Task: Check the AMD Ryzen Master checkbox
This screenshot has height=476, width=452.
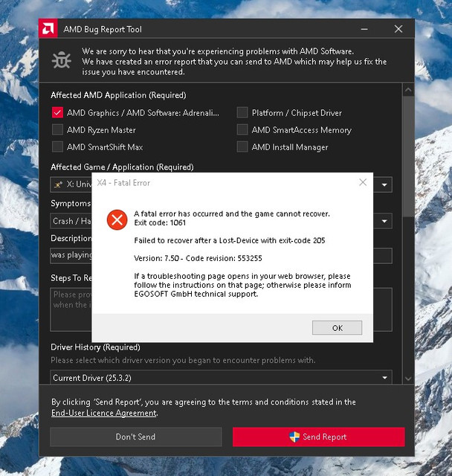Action: 57,129
